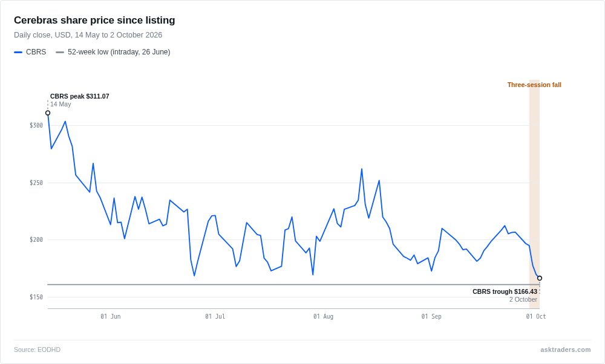Screen dimensions: 605x364
Task: Click the CBRS peak marker at 14 May
Action: 48,113
